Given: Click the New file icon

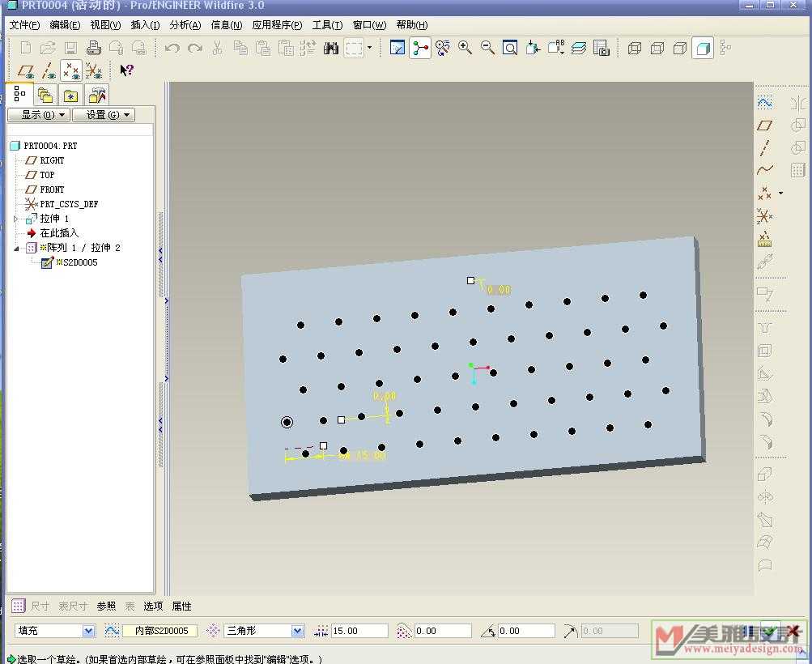Looking at the screenshot, I should click(x=25, y=48).
